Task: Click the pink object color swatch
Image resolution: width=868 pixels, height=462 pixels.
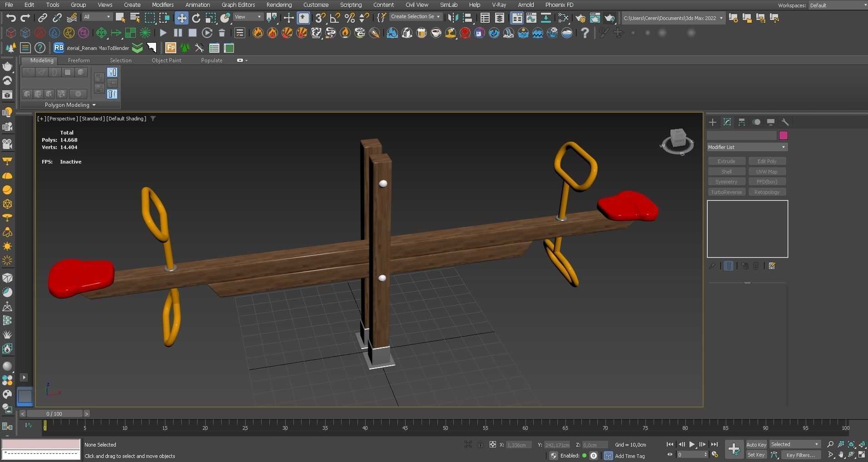Action: pyautogui.click(x=783, y=135)
